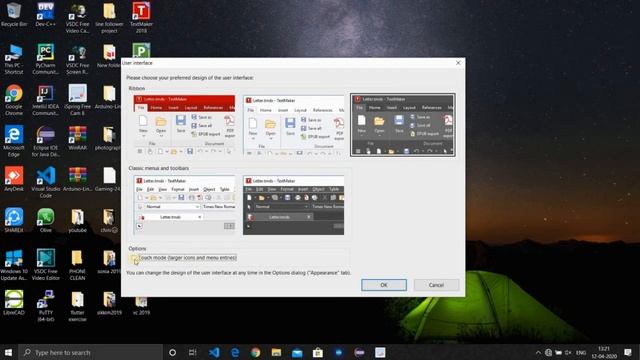640x360 pixels.
Task: Dismiss the dialog with Cancel
Action: point(436,285)
